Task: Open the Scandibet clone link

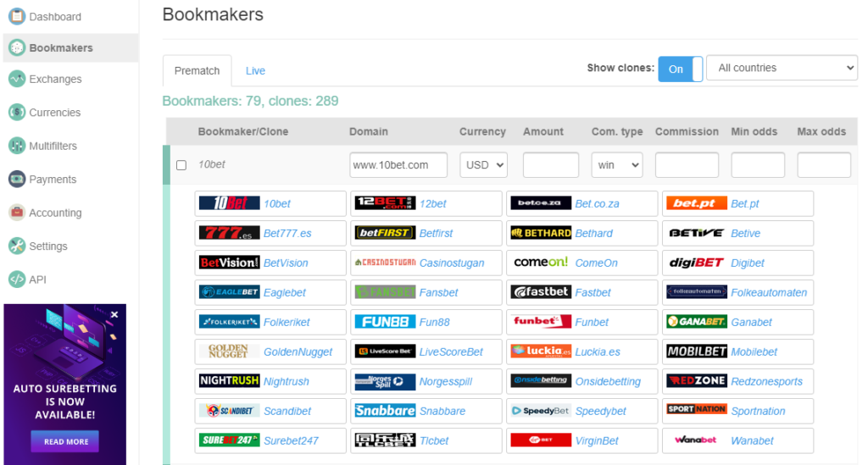Action: (x=287, y=412)
